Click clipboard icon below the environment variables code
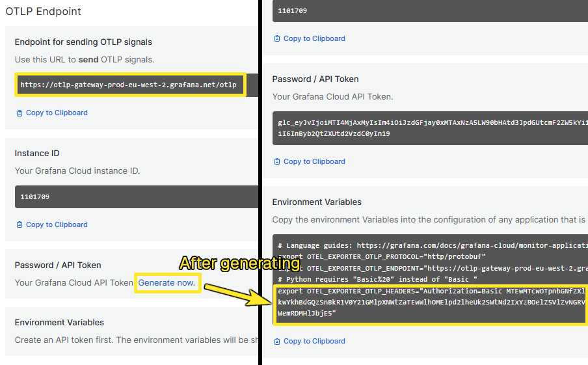 tap(277, 342)
